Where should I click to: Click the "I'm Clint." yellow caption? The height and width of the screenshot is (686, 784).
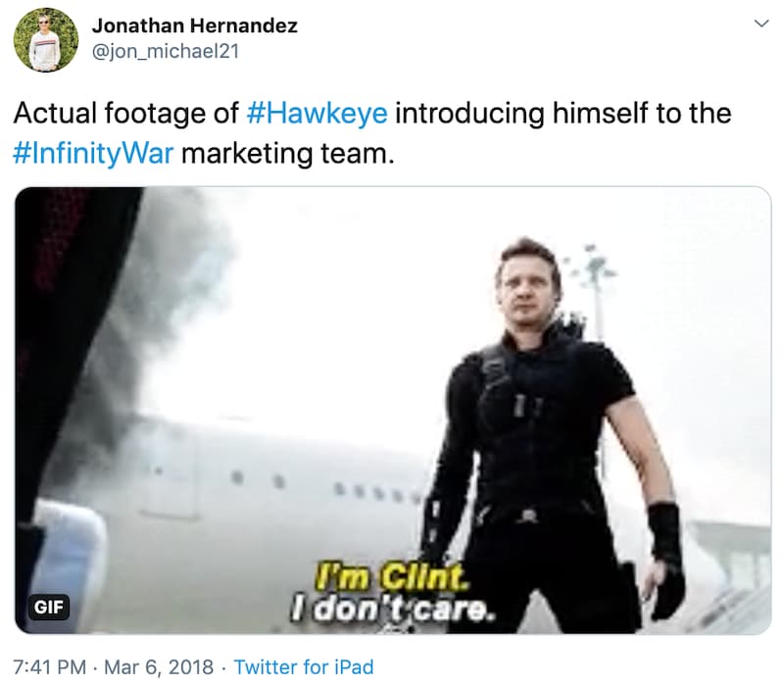[391, 578]
